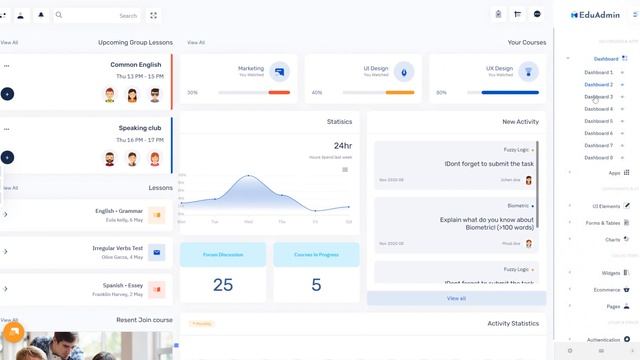Image resolution: width=640 pixels, height=360 pixels.
Task: Click the Widgets icon in sidebar
Action: pos(627,273)
